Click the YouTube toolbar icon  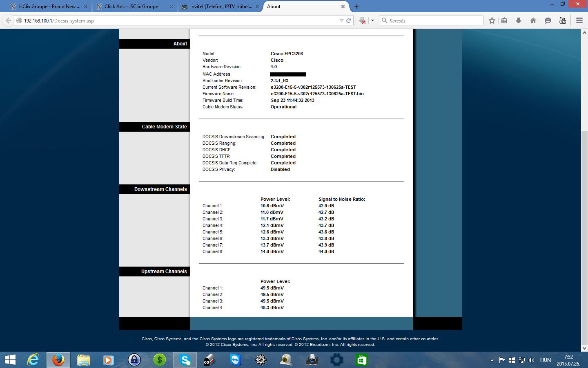click(x=563, y=20)
